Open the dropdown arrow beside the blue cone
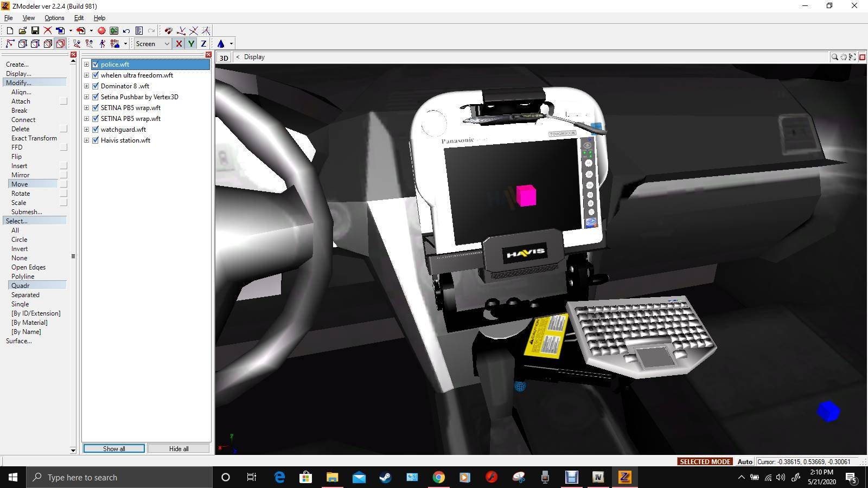The height and width of the screenshot is (488, 868). tap(231, 44)
